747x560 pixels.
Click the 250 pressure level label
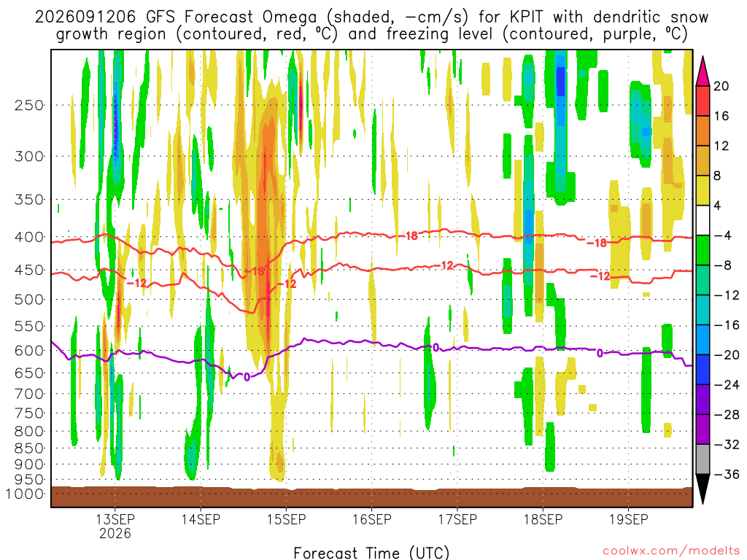[x=29, y=105]
